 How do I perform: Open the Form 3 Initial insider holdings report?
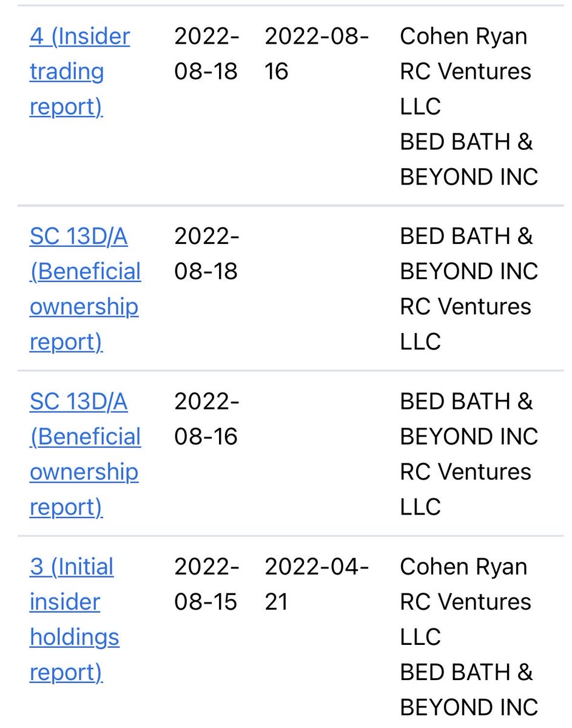[74, 619]
